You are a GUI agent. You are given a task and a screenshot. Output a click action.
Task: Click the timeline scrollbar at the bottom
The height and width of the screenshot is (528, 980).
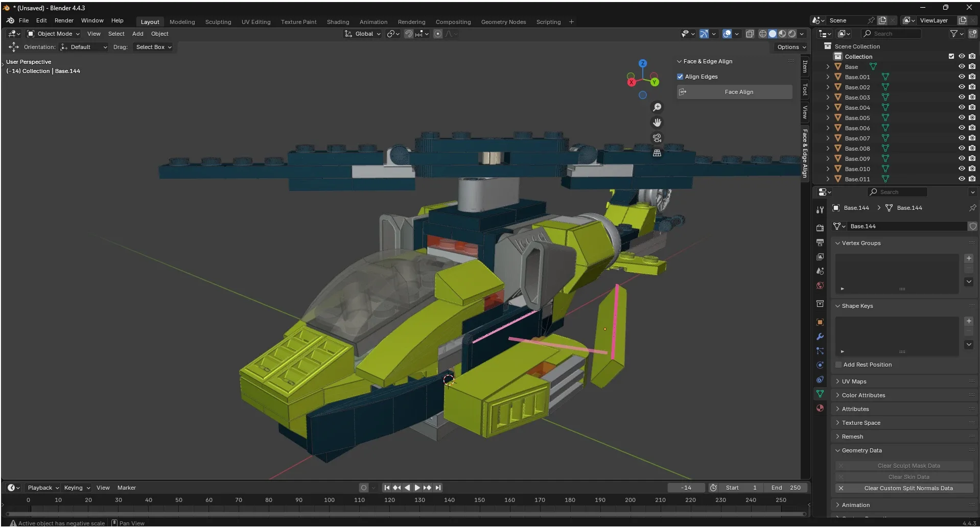pyautogui.click(x=406, y=514)
